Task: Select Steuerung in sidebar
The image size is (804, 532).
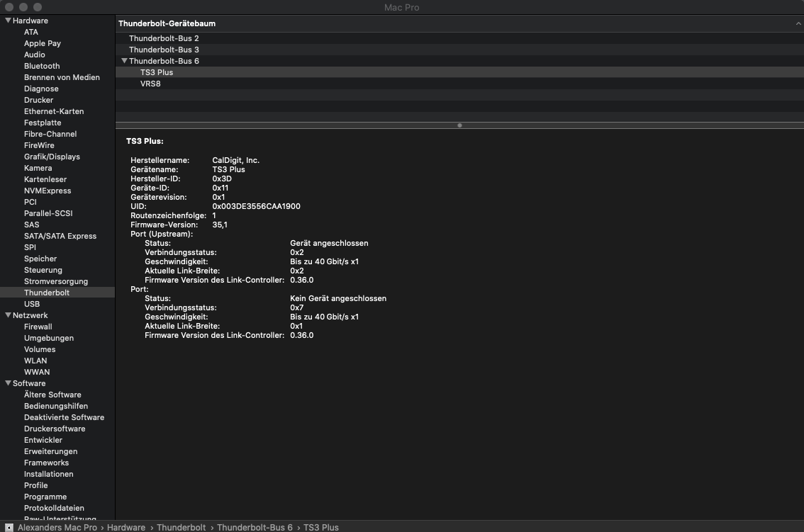Action: [x=43, y=270]
